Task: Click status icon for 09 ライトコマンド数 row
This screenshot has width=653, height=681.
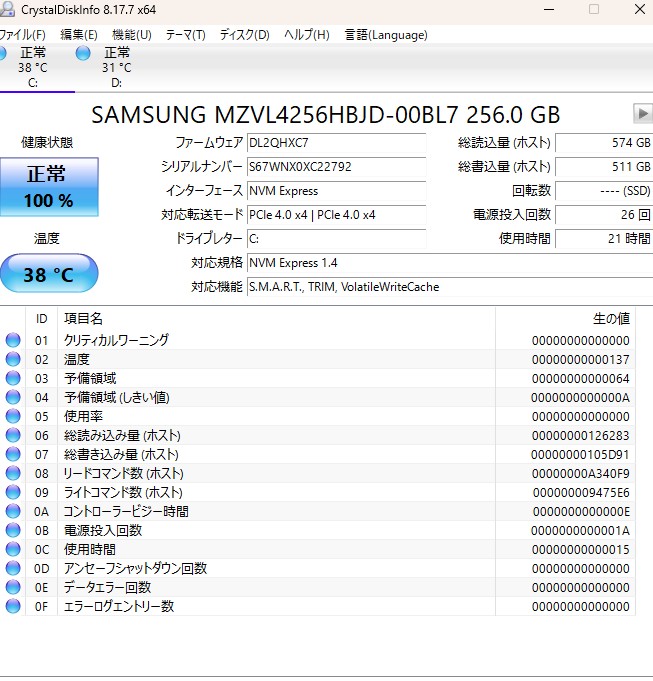Action: [x=13, y=492]
